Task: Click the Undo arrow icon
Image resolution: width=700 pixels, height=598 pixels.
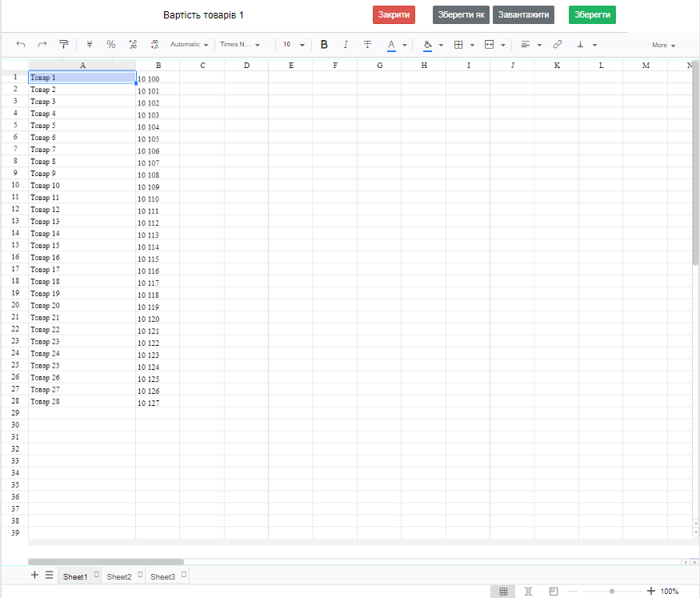Action: (21, 45)
